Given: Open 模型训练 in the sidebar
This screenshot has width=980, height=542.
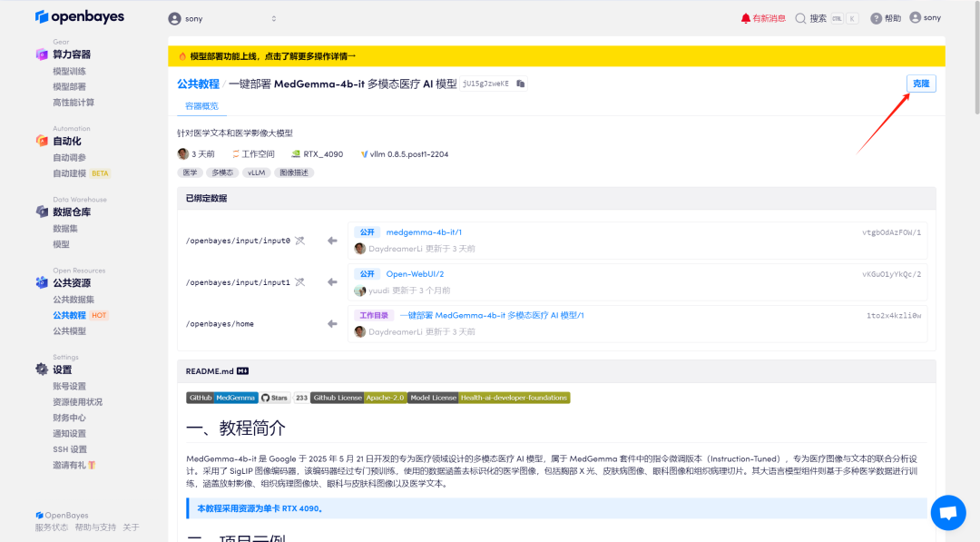Looking at the screenshot, I should pos(69,71).
